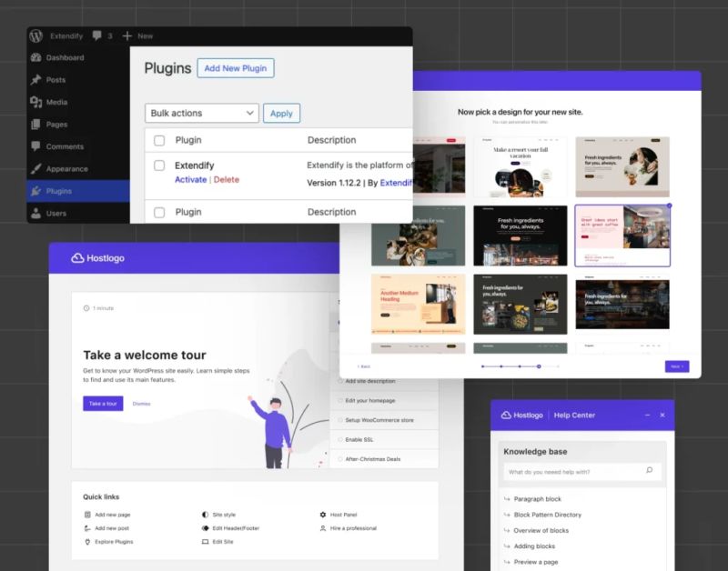Check the After-Christmas Deals task

click(340, 459)
